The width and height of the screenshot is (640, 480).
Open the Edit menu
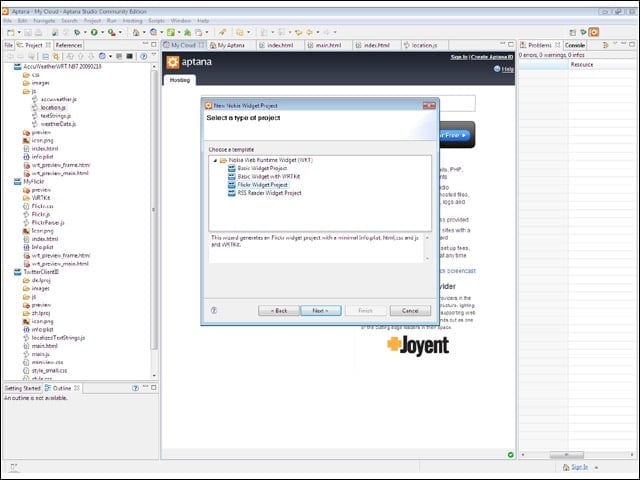click(x=22, y=20)
